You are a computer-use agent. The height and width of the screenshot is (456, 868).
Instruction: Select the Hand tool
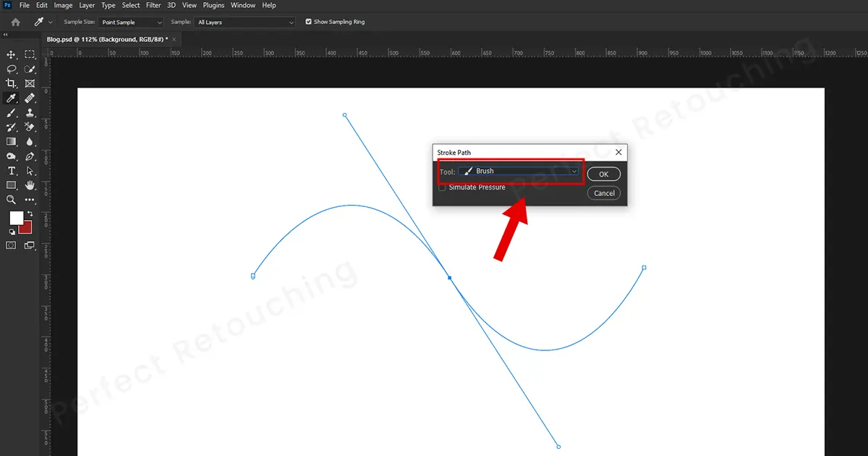pyautogui.click(x=30, y=185)
